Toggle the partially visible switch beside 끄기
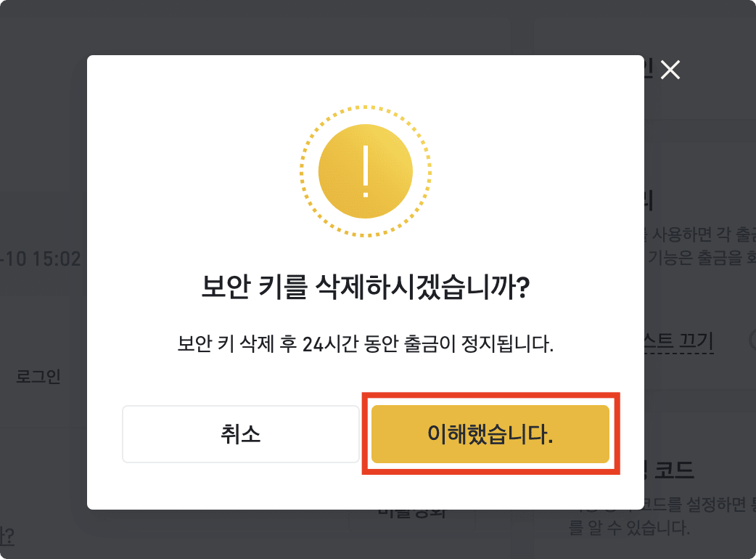This screenshot has height=559, width=756. 752,340
